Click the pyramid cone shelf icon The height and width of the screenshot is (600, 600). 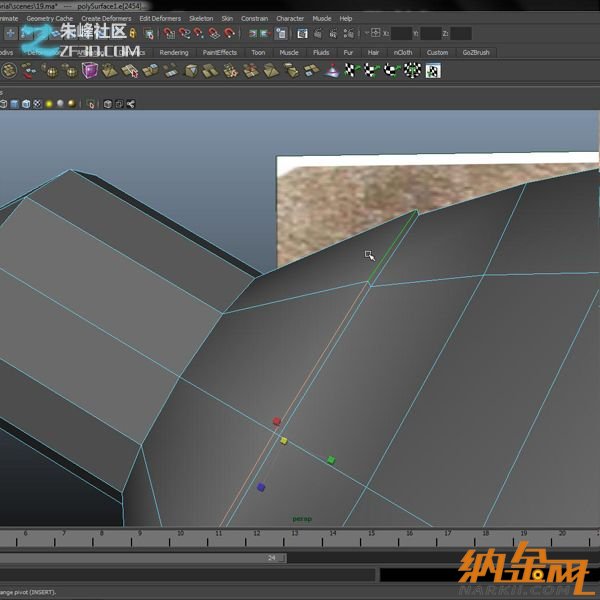point(334,70)
